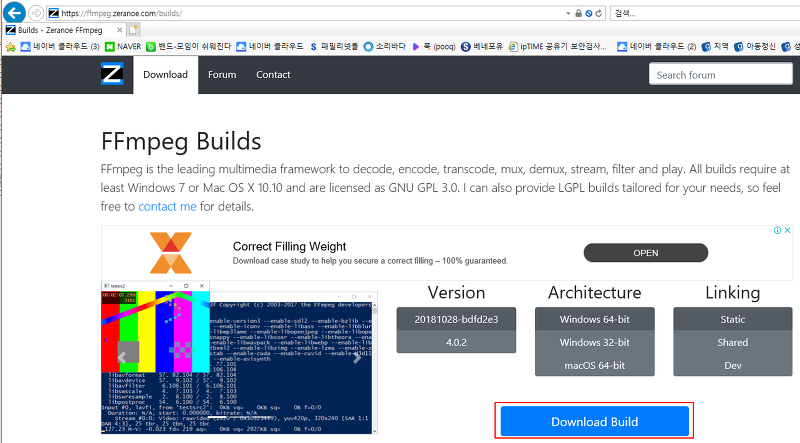The image size is (800, 443).
Task: Open the Forum nav item
Action: (x=222, y=75)
